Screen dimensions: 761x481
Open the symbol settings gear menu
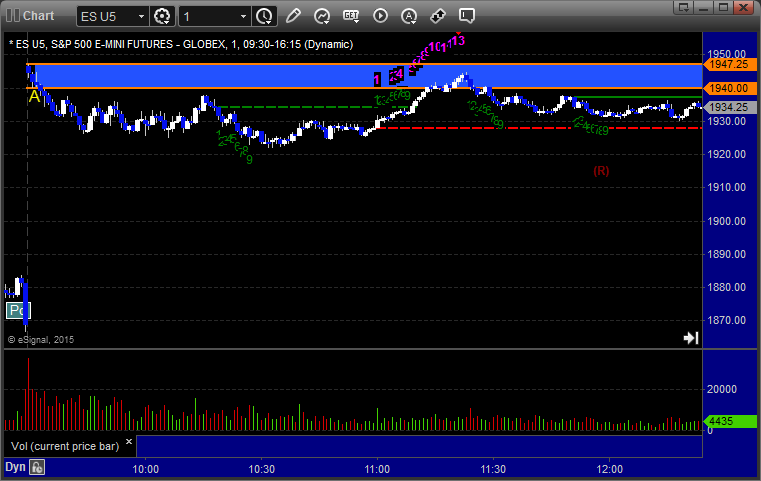tap(162, 16)
